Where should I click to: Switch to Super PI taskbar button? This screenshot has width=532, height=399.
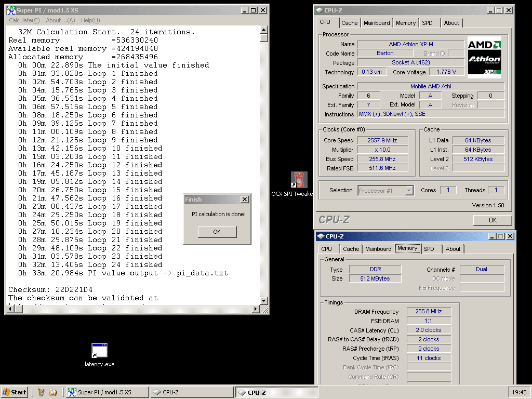107,392
